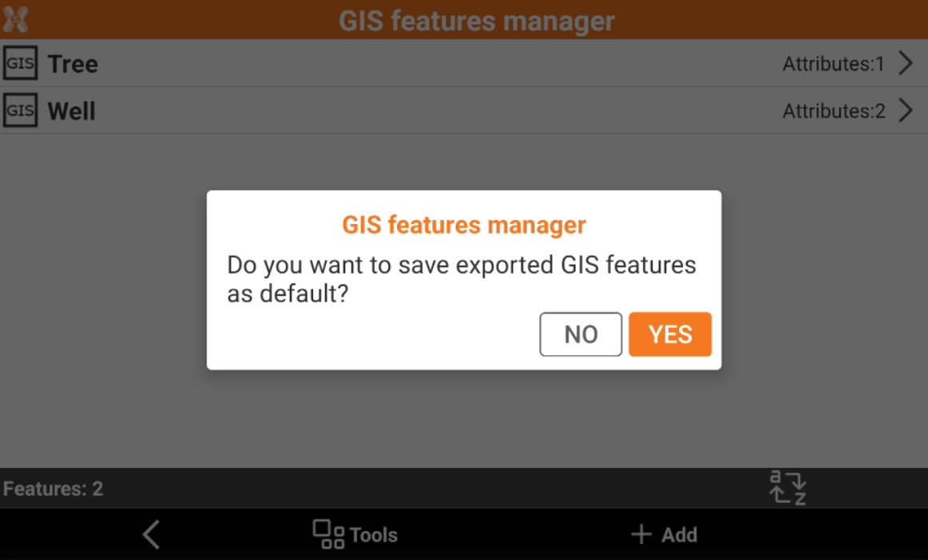This screenshot has height=560, width=928.
Task: Click the Add label in bottom bar
Action: [x=679, y=535]
